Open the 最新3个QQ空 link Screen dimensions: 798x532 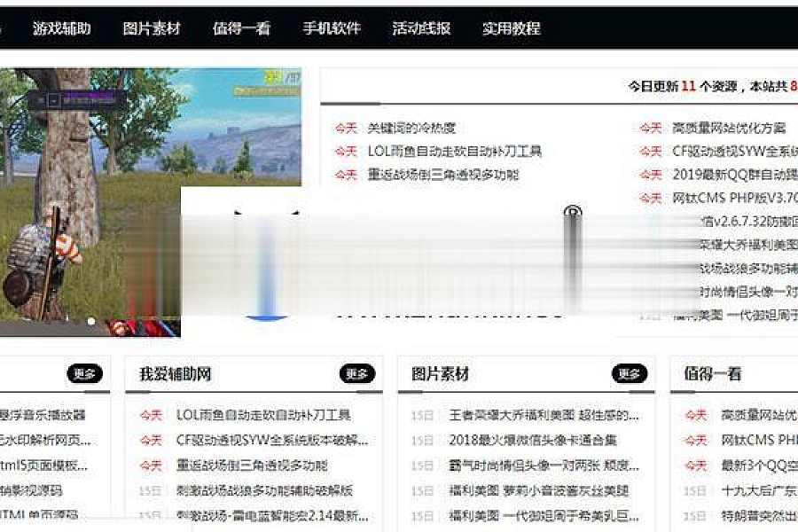coord(759,465)
